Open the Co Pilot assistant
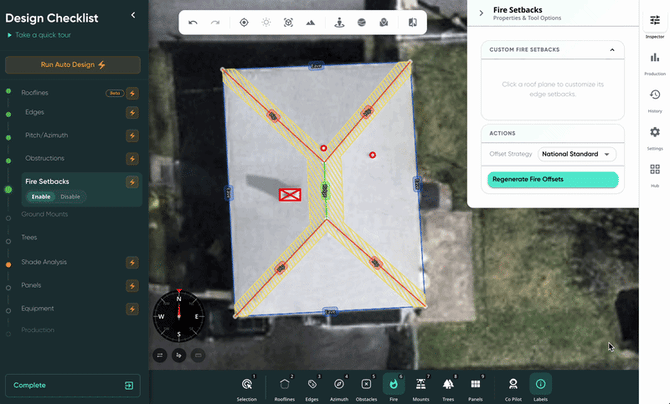670x404 pixels. point(513,387)
